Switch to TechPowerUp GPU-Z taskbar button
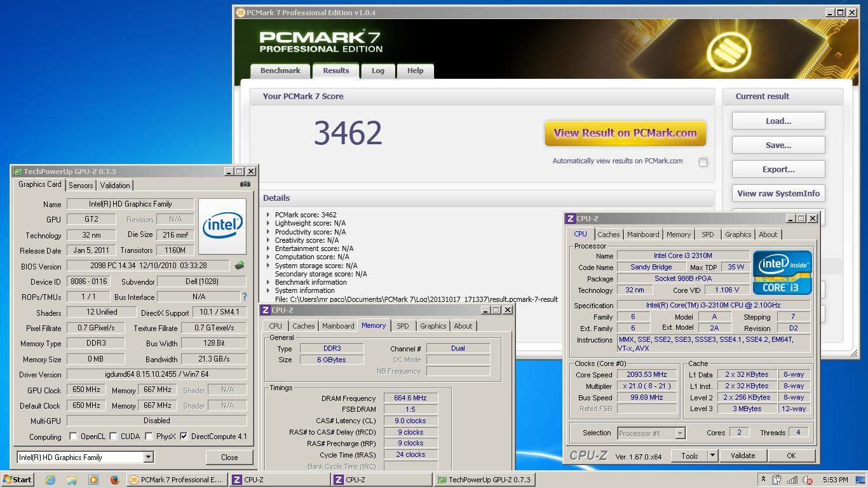This screenshot has width=868, height=488. click(484, 480)
